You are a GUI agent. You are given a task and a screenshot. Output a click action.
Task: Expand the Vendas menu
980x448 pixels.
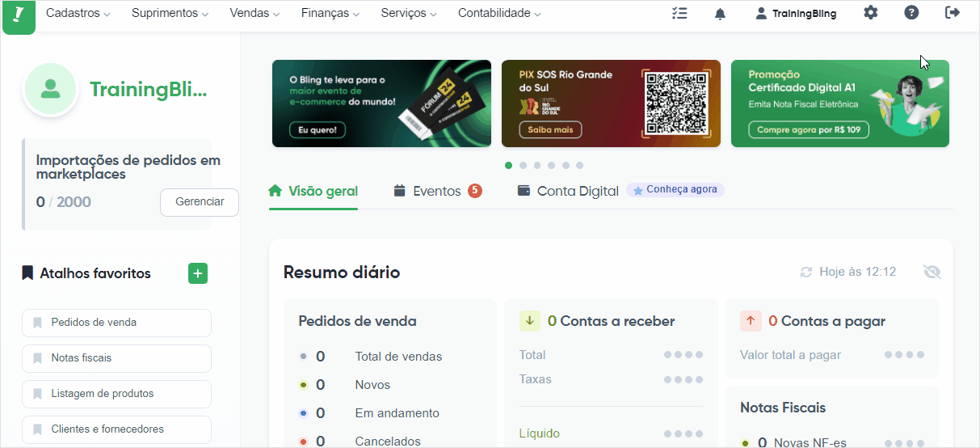pyautogui.click(x=254, y=13)
